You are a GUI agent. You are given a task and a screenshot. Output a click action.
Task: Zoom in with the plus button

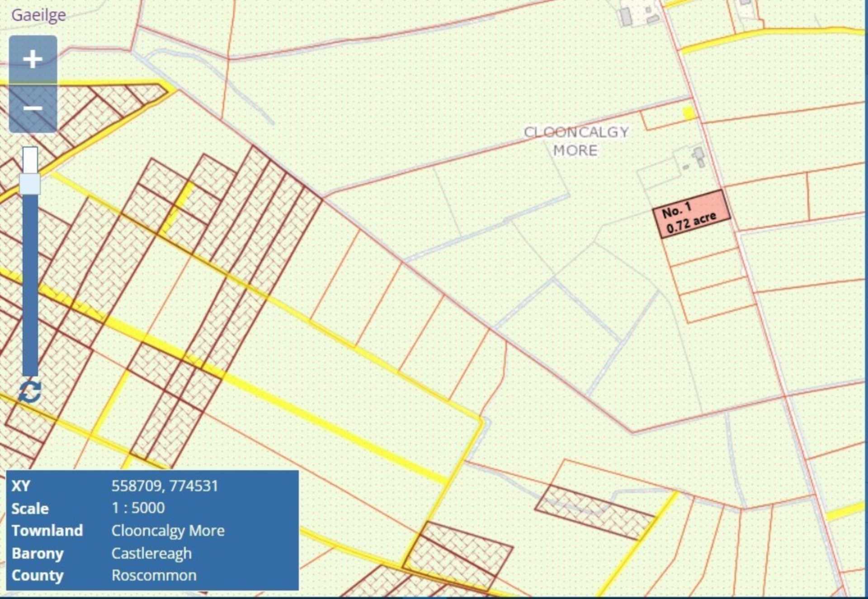(x=33, y=59)
